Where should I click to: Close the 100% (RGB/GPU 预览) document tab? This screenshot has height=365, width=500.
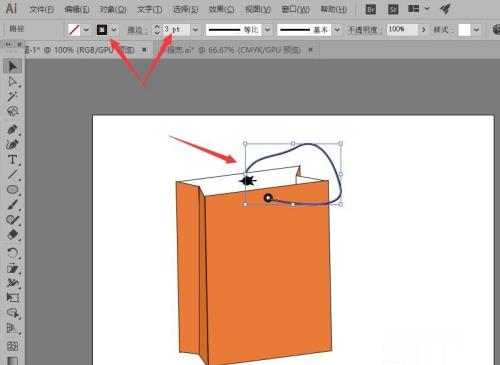point(144,50)
